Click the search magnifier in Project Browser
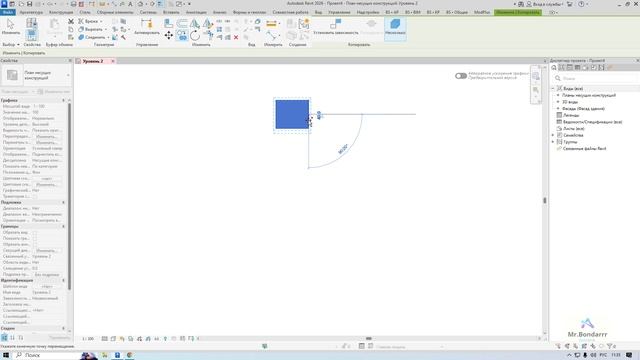The height and width of the screenshot is (360, 640). (558, 78)
